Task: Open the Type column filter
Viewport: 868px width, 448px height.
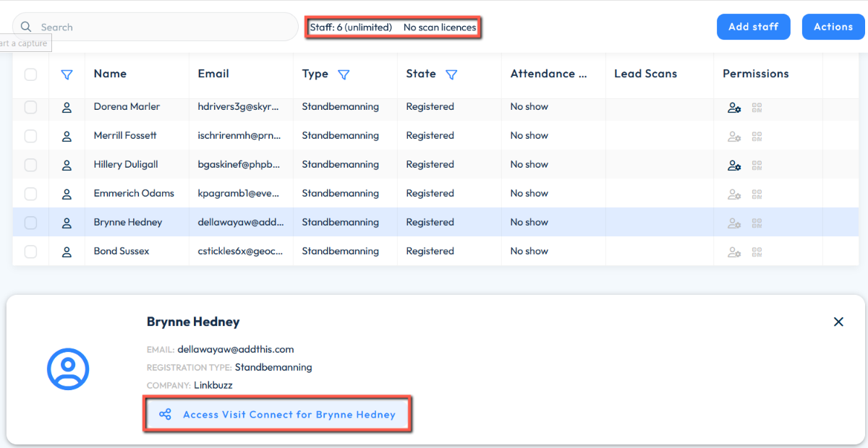Action: pyautogui.click(x=344, y=74)
